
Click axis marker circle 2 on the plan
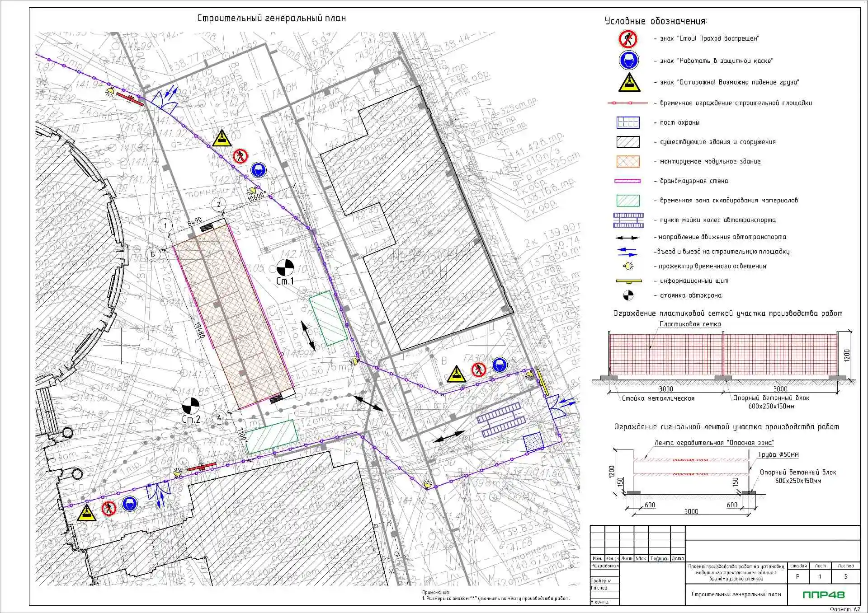click(219, 204)
